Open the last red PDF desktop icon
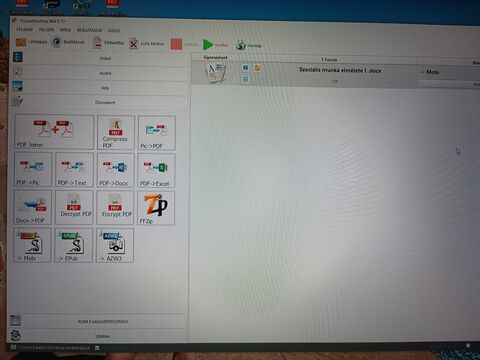Screen dimensions: 480x360 point(112,7)
